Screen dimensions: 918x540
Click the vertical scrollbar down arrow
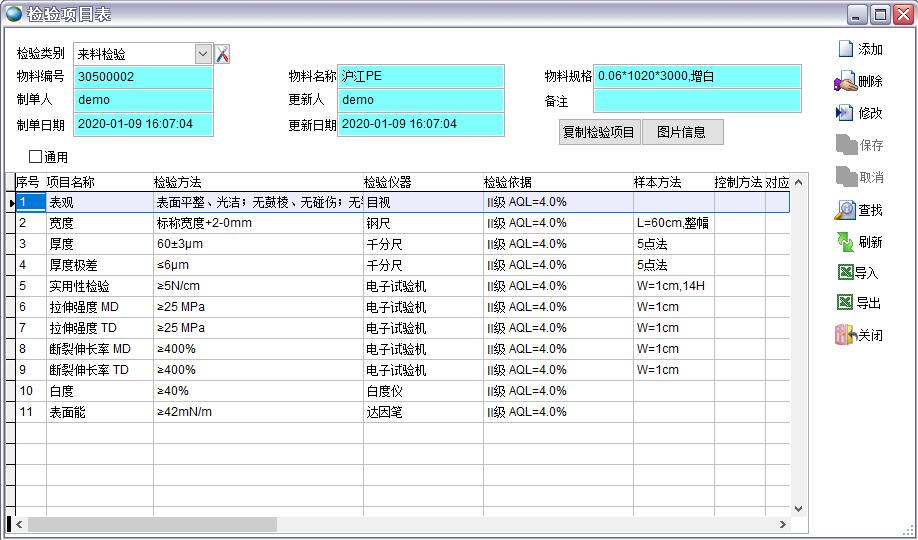[x=798, y=508]
